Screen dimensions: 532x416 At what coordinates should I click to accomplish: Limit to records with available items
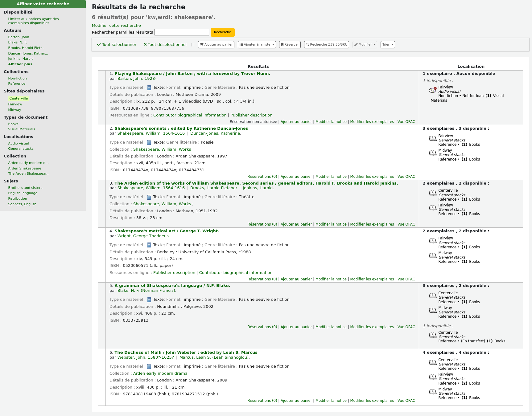[x=33, y=21]
